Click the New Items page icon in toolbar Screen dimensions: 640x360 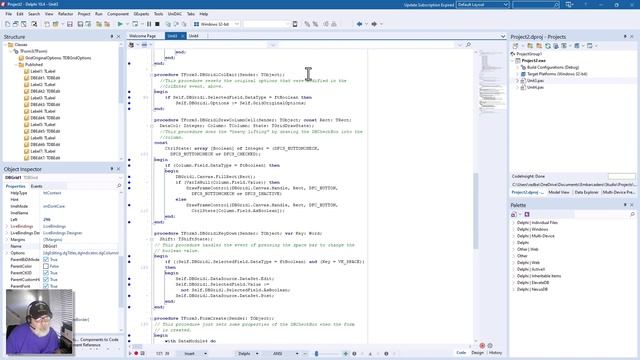tap(7, 24)
